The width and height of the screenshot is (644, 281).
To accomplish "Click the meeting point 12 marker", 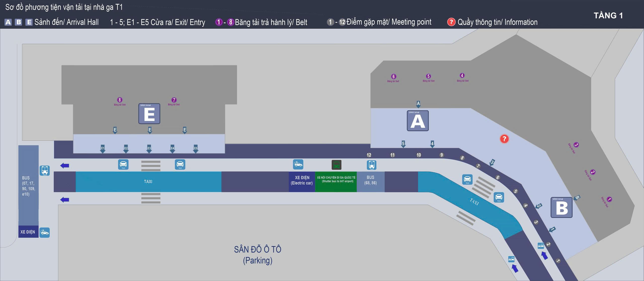I will point(369,155).
